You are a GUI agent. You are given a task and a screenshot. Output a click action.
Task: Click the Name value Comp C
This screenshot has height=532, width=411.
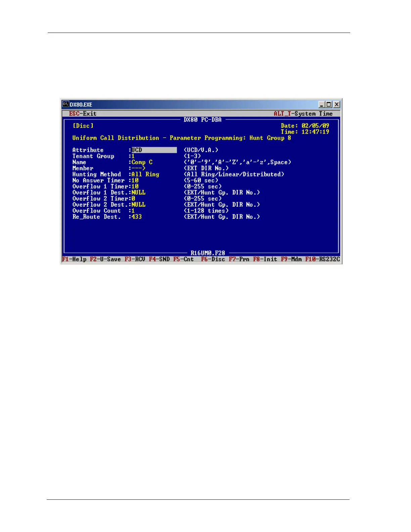142,162
